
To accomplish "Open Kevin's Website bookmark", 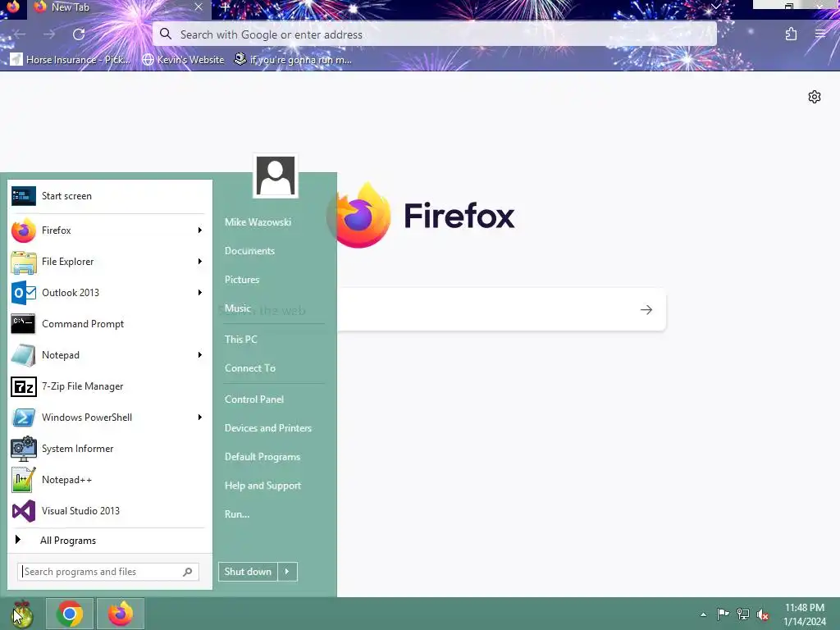I will [x=183, y=59].
